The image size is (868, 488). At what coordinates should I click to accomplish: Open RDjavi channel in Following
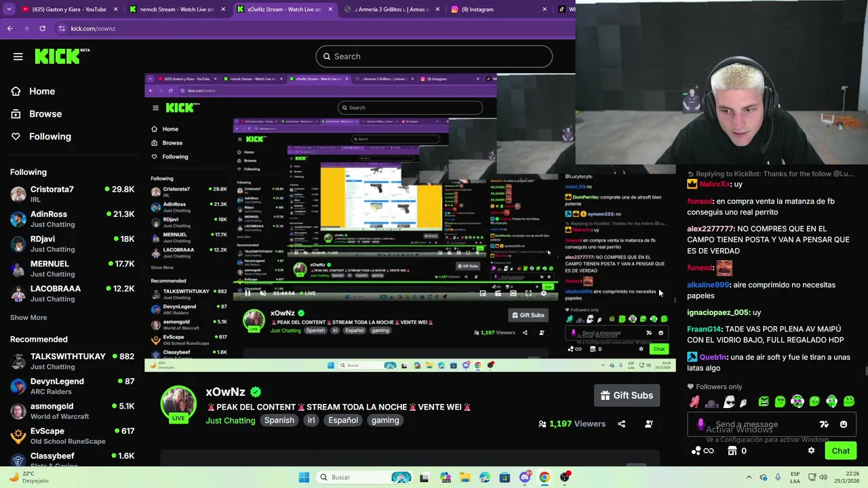point(72,244)
